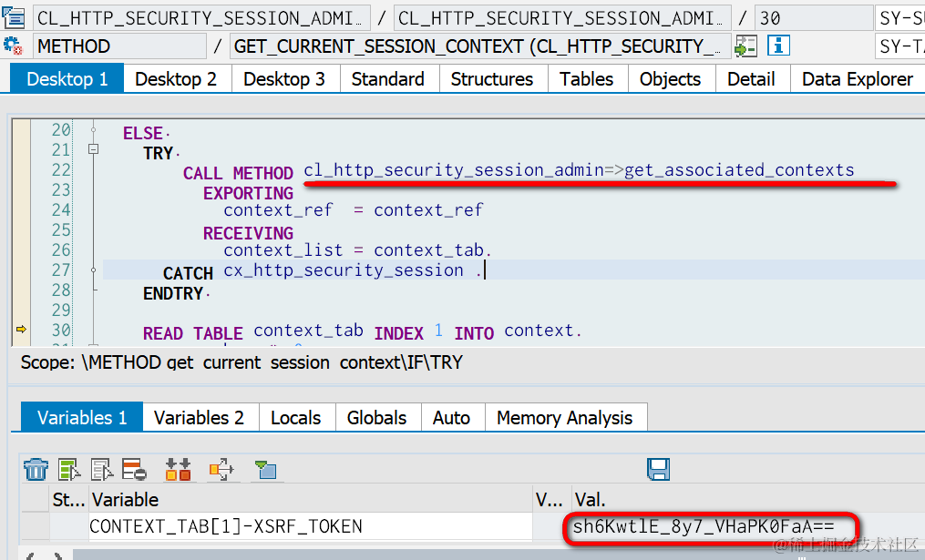Select the Variables 1 tab
This screenshot has height=560, width=925.
click(82, 417)
